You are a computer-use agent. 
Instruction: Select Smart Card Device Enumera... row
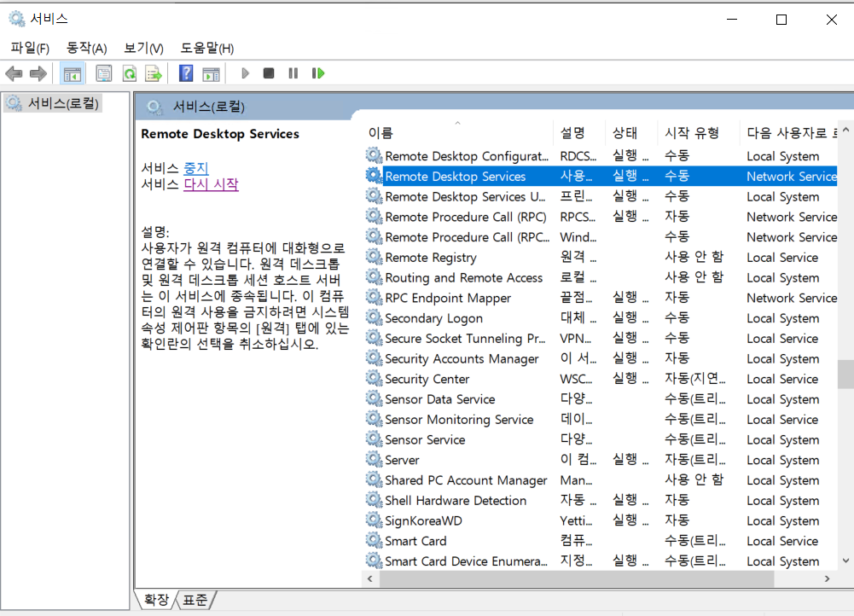coord(601,561)
